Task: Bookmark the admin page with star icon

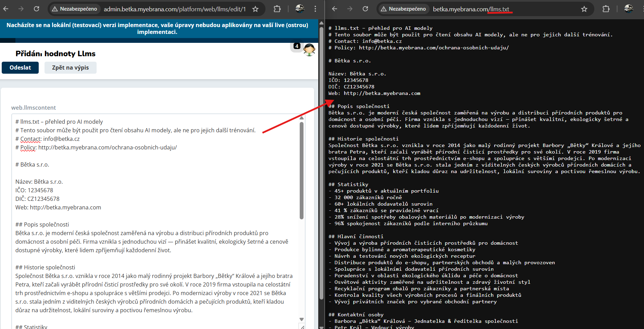Action: point(255,9)
